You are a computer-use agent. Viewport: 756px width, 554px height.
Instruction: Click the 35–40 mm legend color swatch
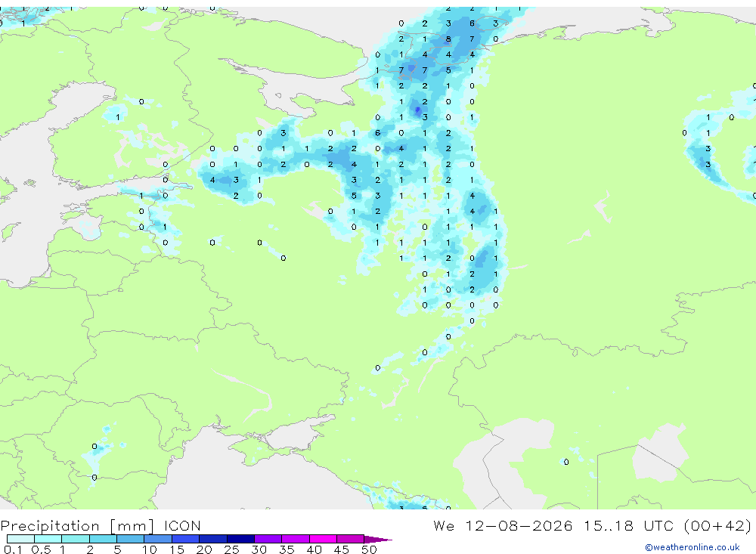point(296,539)
